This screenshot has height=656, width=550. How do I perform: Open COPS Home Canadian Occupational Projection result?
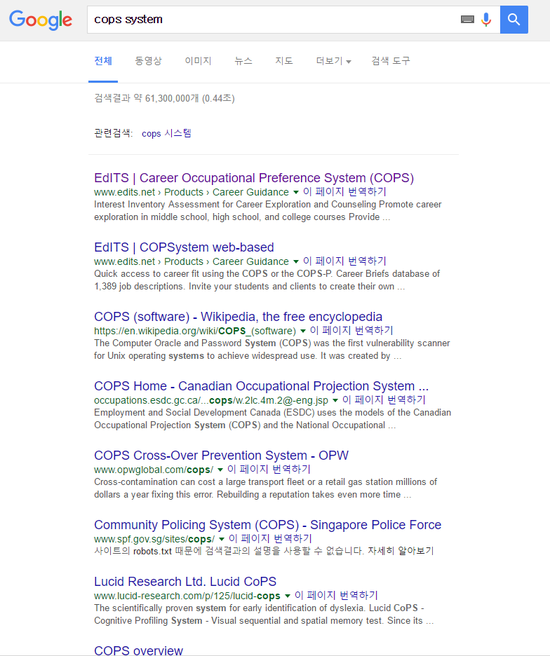pos(261,386)
